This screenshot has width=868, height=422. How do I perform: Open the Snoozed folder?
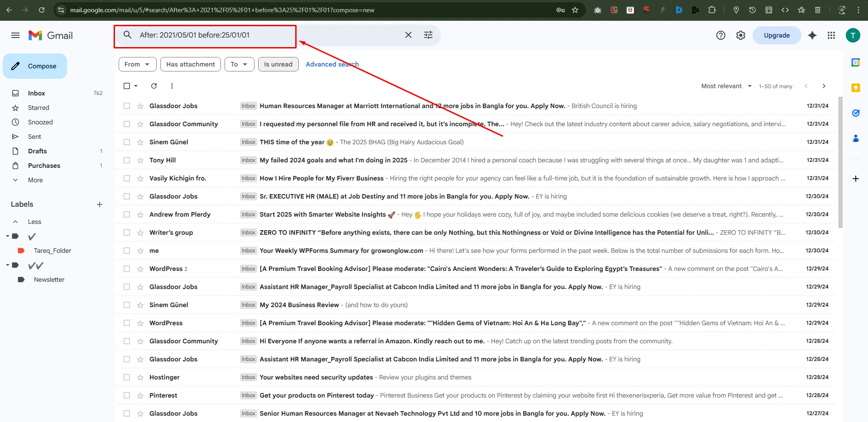point(40,122)
